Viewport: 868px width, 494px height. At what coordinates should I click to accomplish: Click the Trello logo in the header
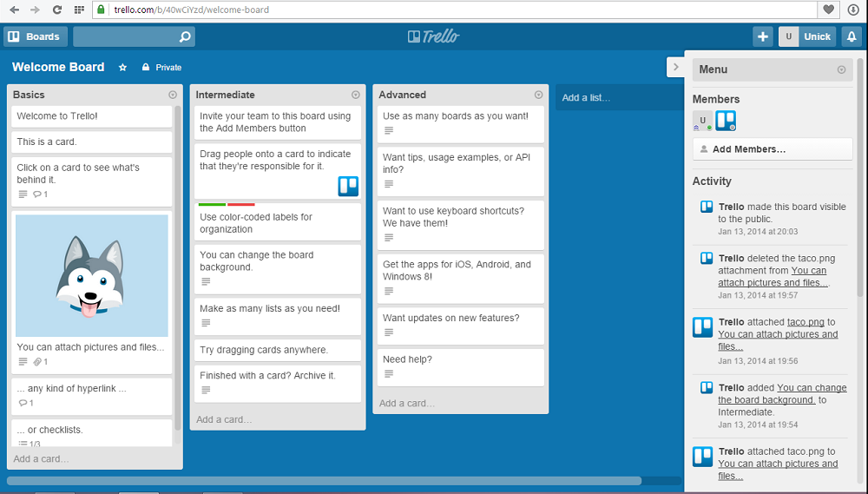click(x=433, y=36)
